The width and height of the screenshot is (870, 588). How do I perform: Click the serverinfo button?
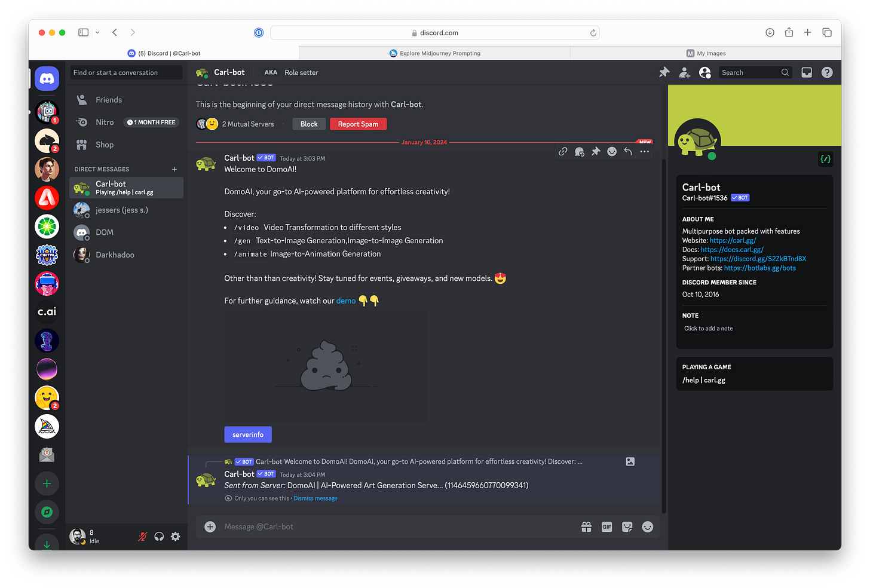[x=248, y=434]
